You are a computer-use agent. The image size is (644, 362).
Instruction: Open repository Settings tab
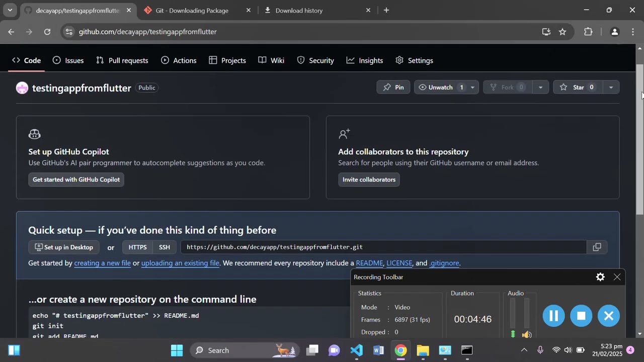coord(414,60)
